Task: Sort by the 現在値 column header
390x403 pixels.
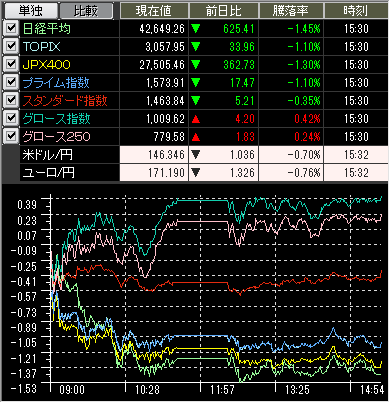Action: [154, 11]
